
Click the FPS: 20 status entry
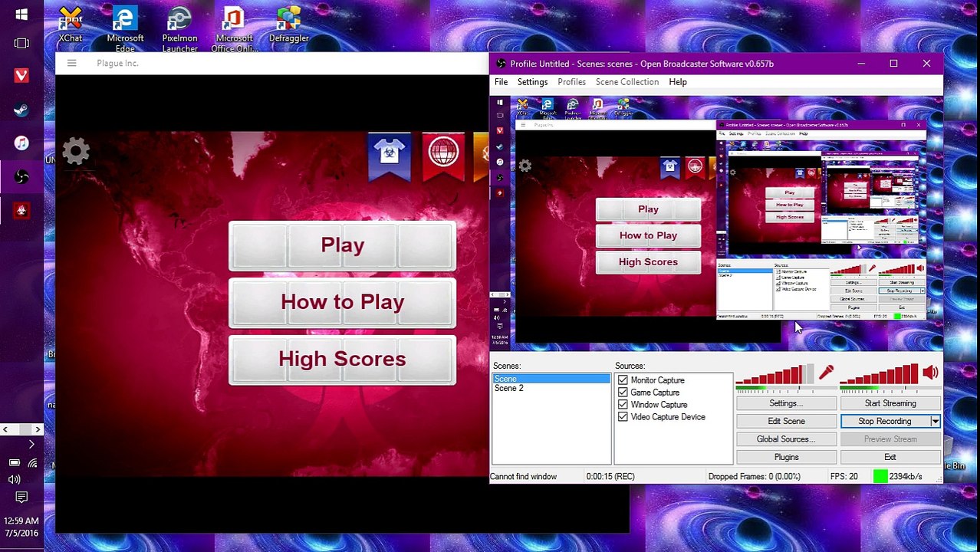click(844, 477)
